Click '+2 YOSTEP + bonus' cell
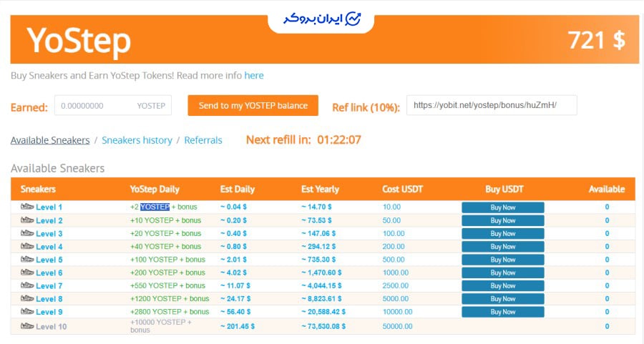 [163, 207]
